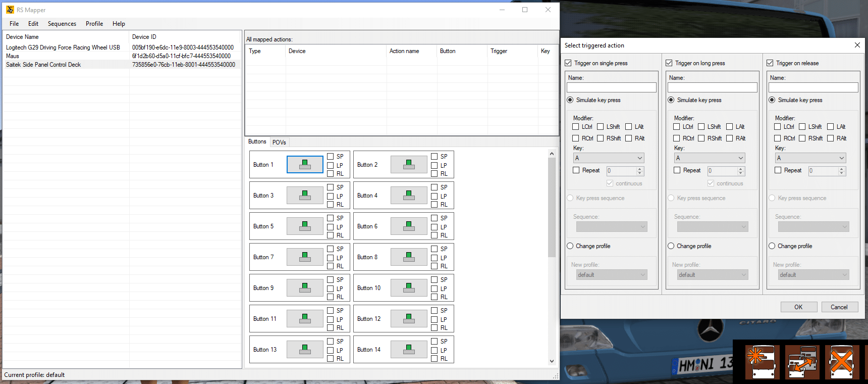Click the Name field under single press
The image size is (868, 384).
[x=612, y=87]
